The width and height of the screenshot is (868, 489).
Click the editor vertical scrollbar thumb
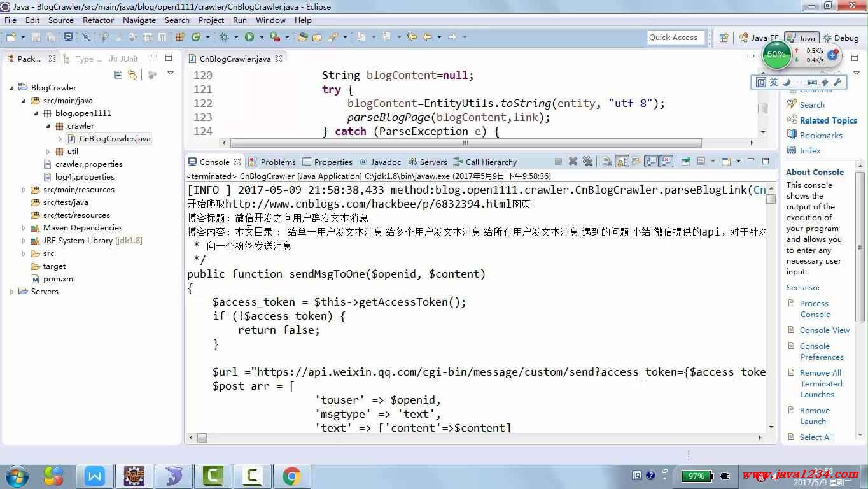(x=762, y=108)
